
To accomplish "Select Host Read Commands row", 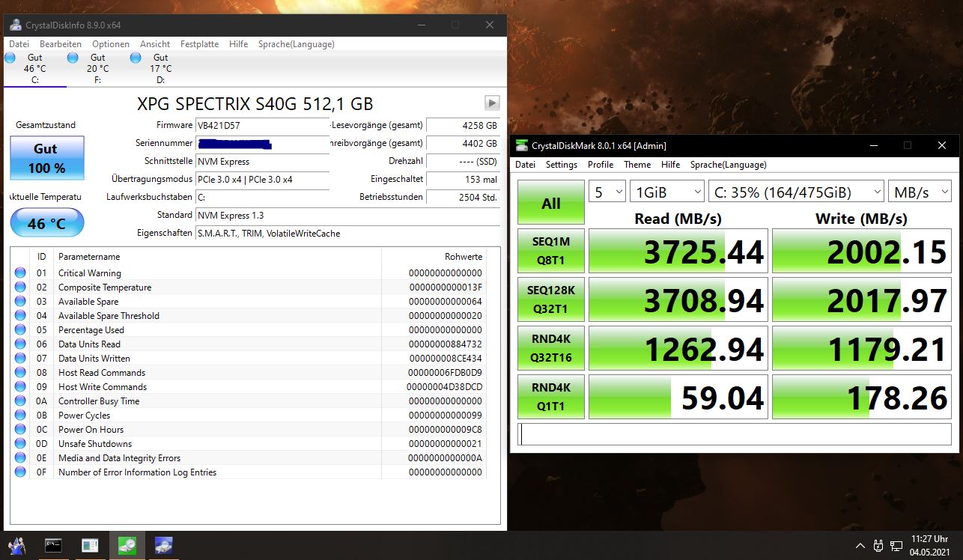I will pyautogui.click(x=249, y=373).
